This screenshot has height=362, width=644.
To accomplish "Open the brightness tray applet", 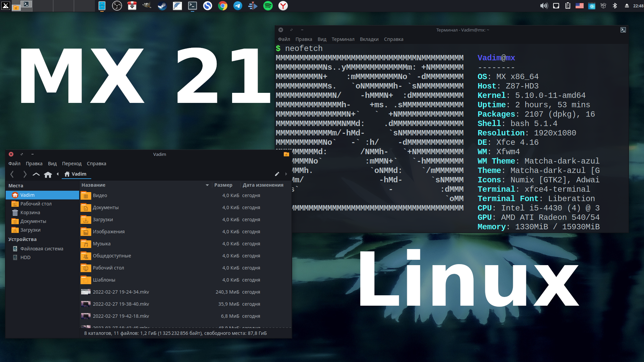I will [592, 6].
